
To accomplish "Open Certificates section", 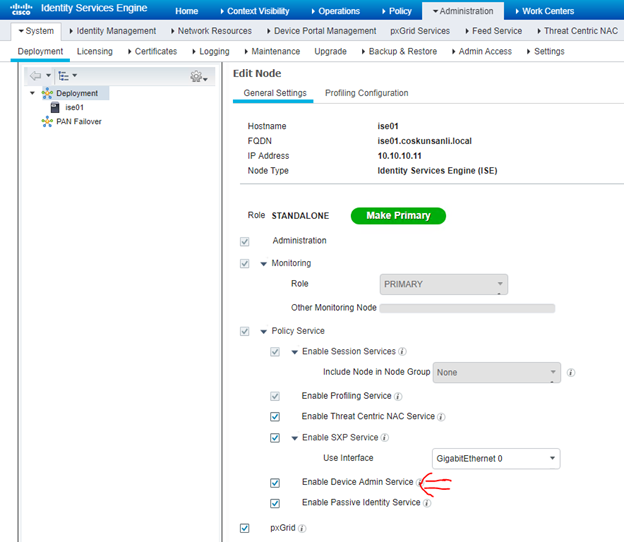I will (x=152, y=51).
